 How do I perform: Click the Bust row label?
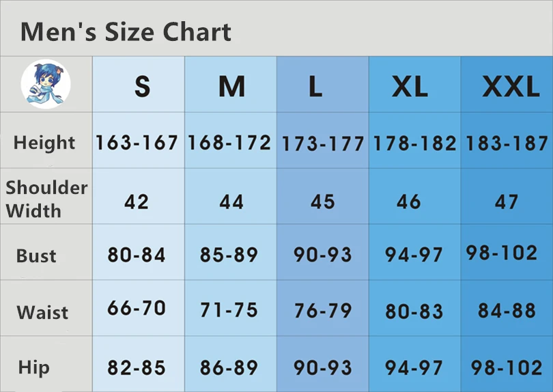(x=36, y=255)
